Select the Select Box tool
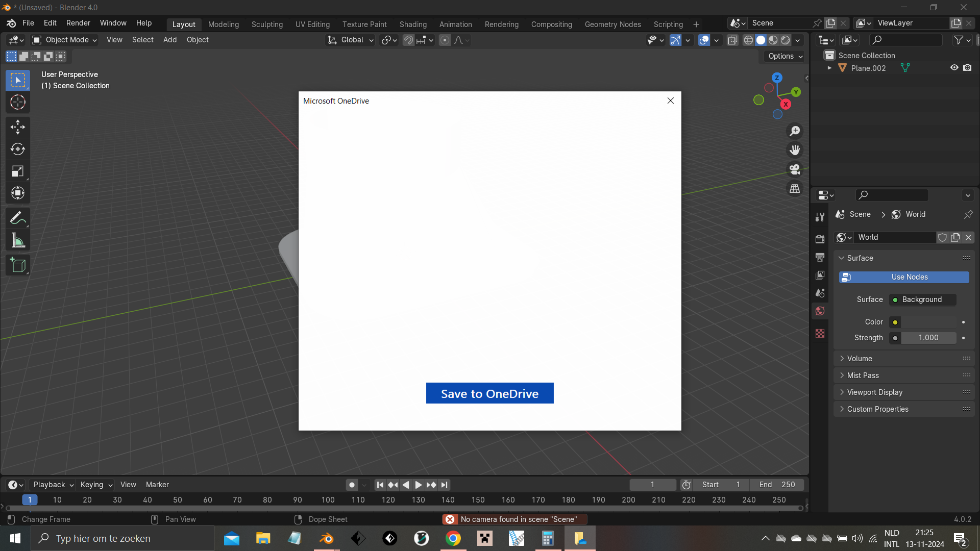Viewport: 980px width, 551px height. [x=18, y=80]
